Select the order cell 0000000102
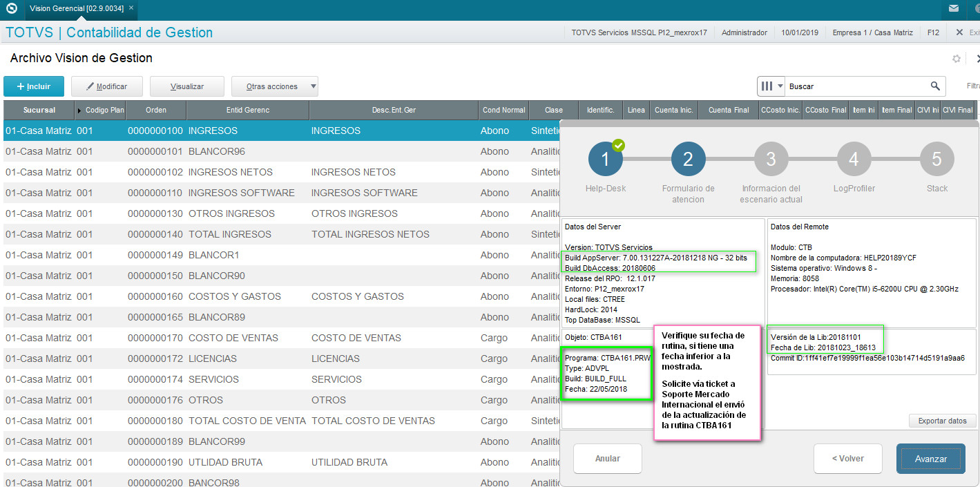This screenshot has height=487, width=980. pos(156,172)
